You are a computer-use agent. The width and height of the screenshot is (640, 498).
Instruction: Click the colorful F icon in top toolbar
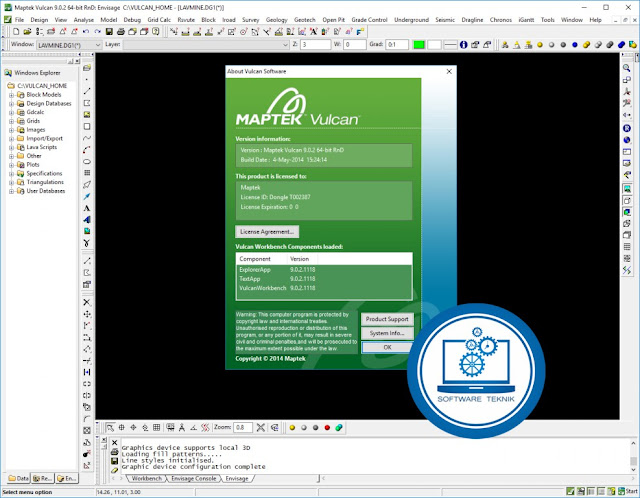[360, 31]
